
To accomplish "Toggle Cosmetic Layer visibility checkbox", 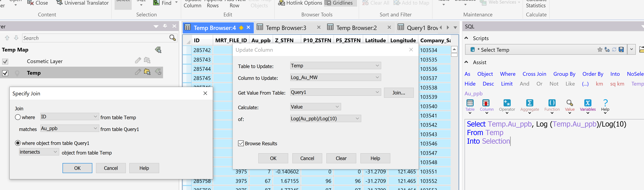I will point(5,61).
